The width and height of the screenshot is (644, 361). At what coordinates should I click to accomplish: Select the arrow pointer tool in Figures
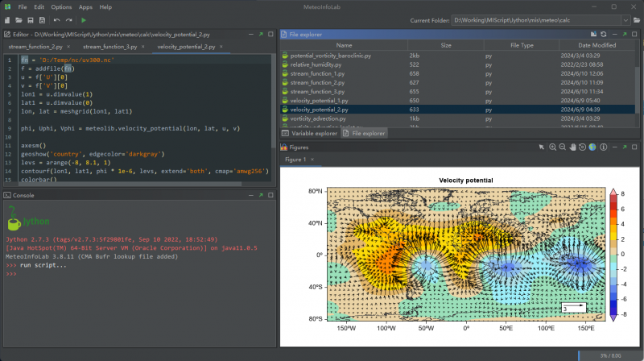(542, 147)
